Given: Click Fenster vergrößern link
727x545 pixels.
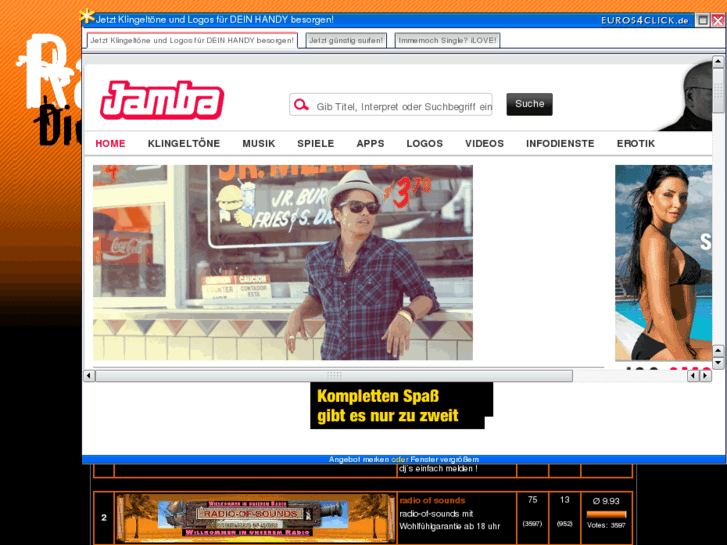Looking at the screenshot, I should pos(444,459).
